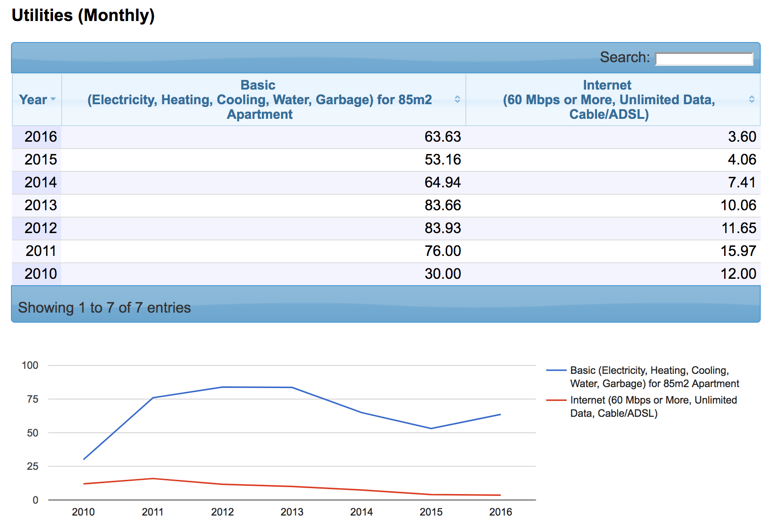
Task: Click the 83.93 value in 2012 row
Action: pos(442,228)
